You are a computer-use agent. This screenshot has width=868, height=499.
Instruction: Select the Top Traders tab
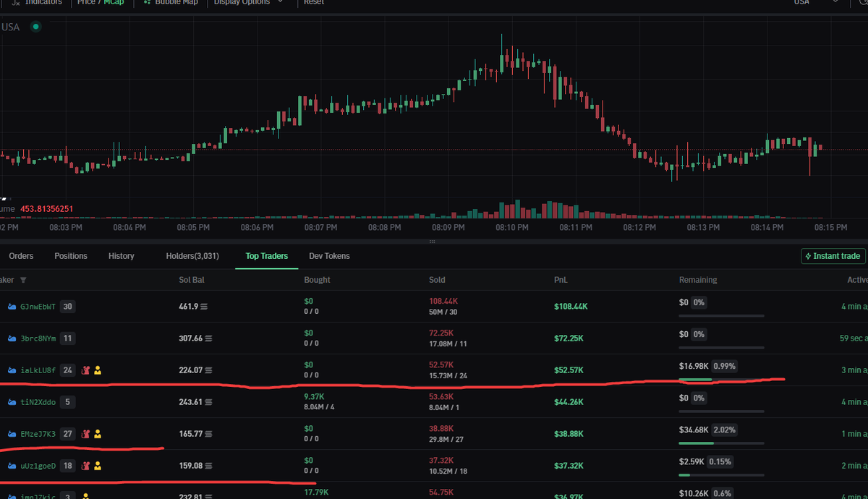click(x=266, y=256)
